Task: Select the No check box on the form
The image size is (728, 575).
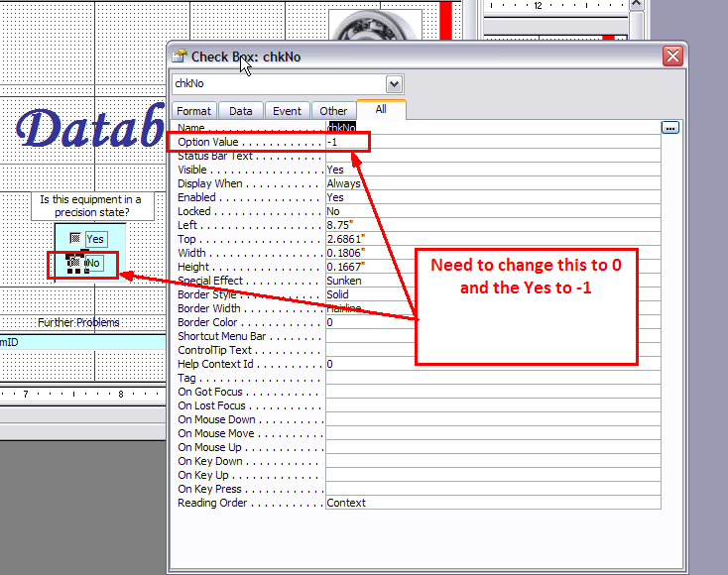Action: click(74, 263)
